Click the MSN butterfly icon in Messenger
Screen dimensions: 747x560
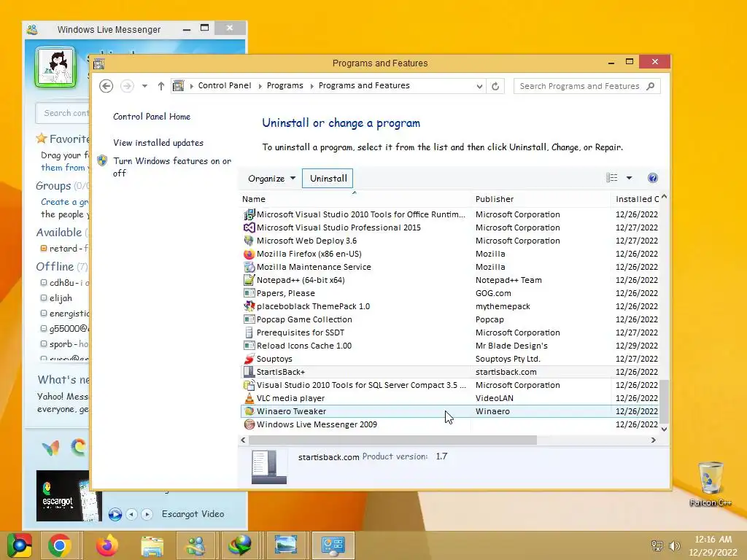(50, 448)
